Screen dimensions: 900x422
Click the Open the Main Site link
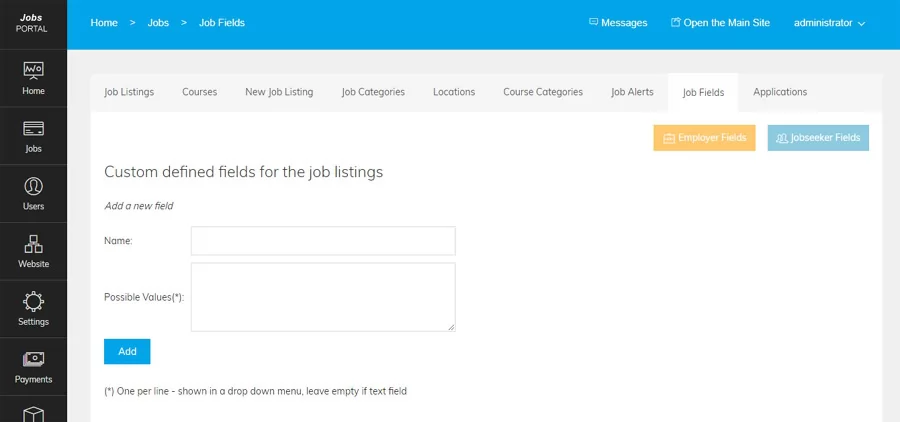720,23
